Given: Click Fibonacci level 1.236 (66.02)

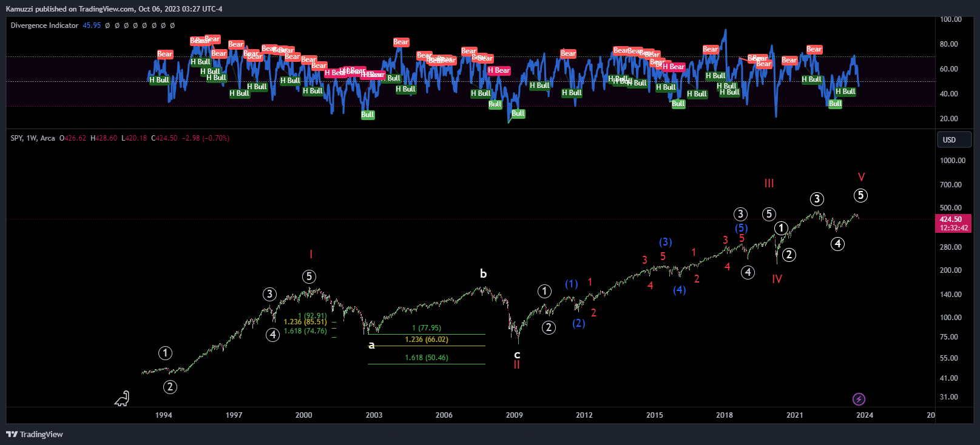Looking at the screenshot, I should [427, 340].
